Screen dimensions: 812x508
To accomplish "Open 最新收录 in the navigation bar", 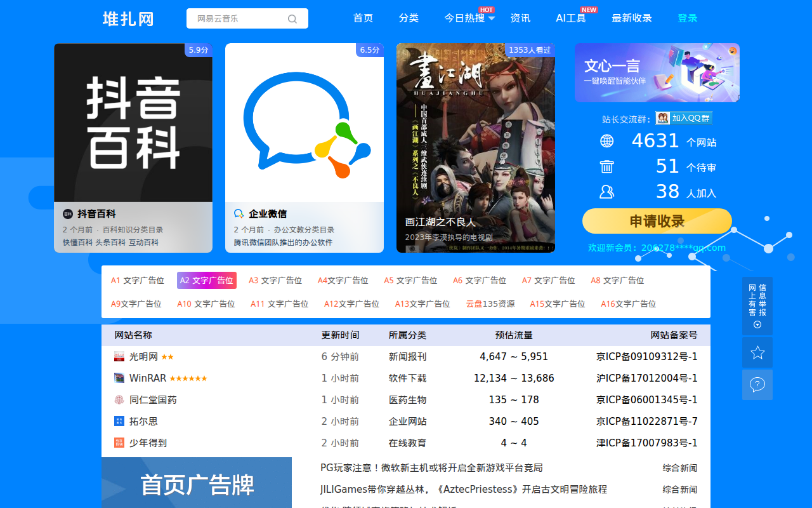I will 632,18.
